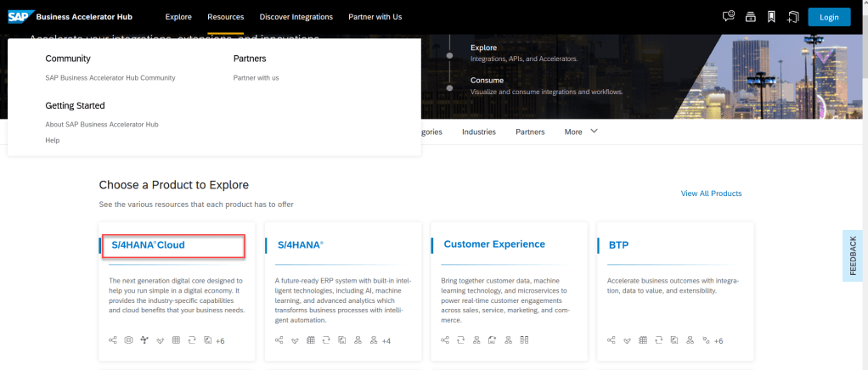Click the Login button
Viewport: 868px width, 370px height.
pos(829,17)
